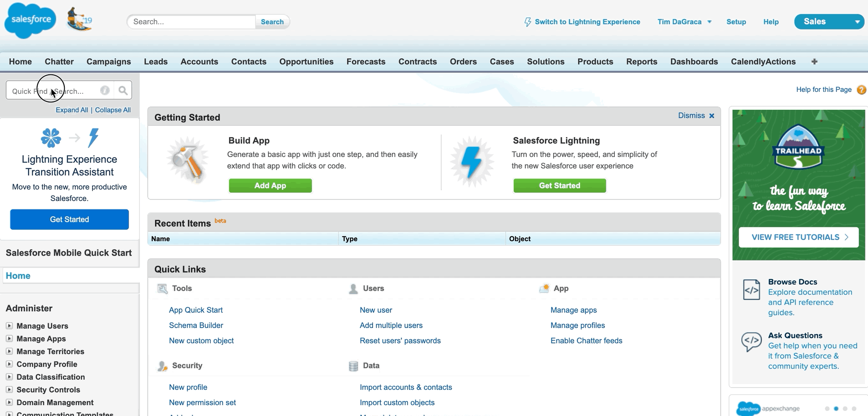Click into the top Search input field

pos(191,21)
